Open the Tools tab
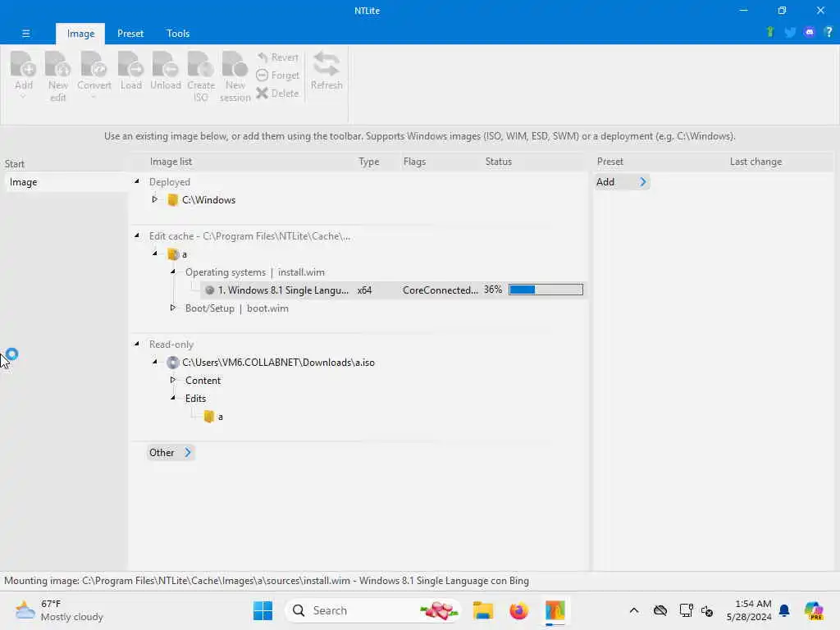Image resolution: width=840 pixels, height=630 pixels. pyautogui.click(x=178, y=33)
